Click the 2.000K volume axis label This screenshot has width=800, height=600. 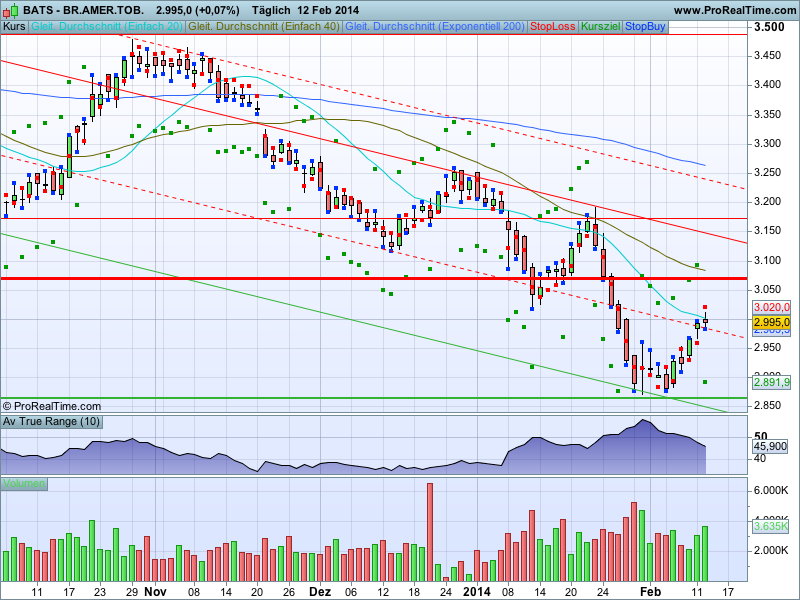pos(770,550)
